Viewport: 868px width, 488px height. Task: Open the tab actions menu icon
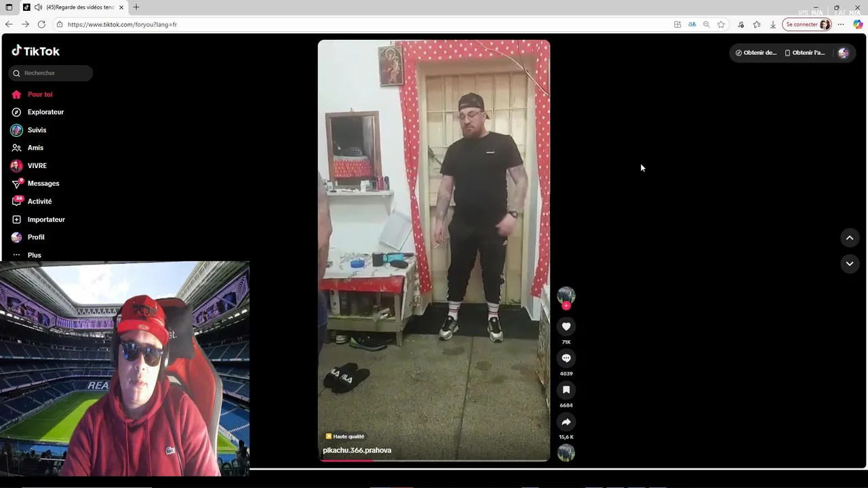(9, 7)
